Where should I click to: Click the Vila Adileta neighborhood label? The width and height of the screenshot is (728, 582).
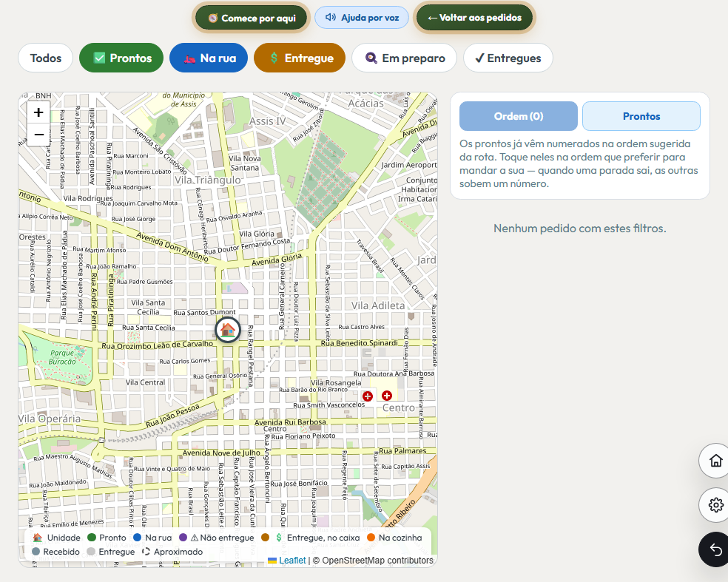click(x=378, y=305)
